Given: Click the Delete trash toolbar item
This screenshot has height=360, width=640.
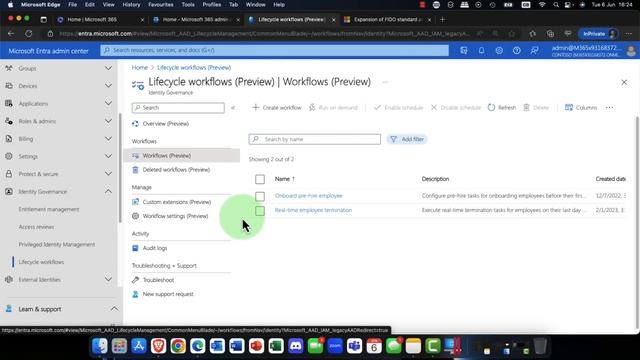Looking at the screenshot, I should point(536,107).
